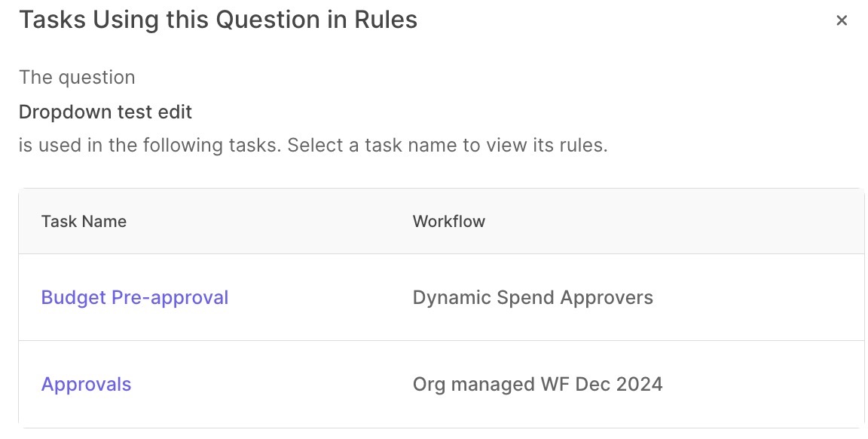The height and width of the screenshot is (439, 868).
Task: Click the Workflow column header
Action: coord(448,222)
